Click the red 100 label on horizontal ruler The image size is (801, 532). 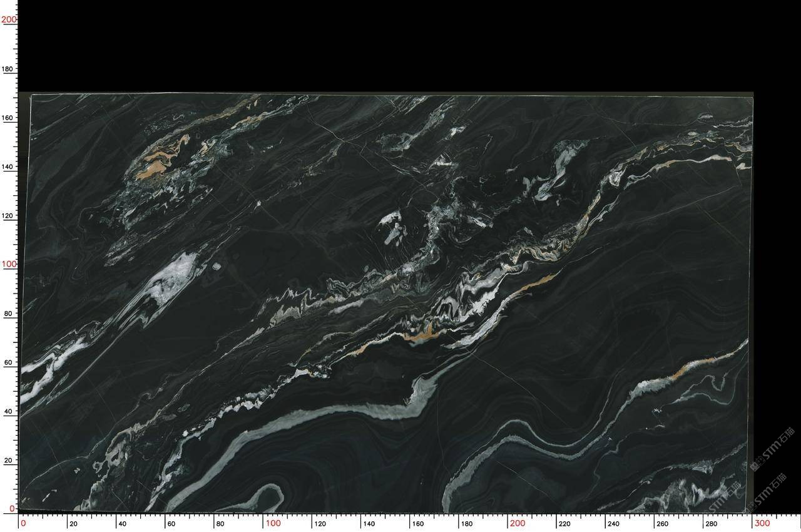point(273,523)
